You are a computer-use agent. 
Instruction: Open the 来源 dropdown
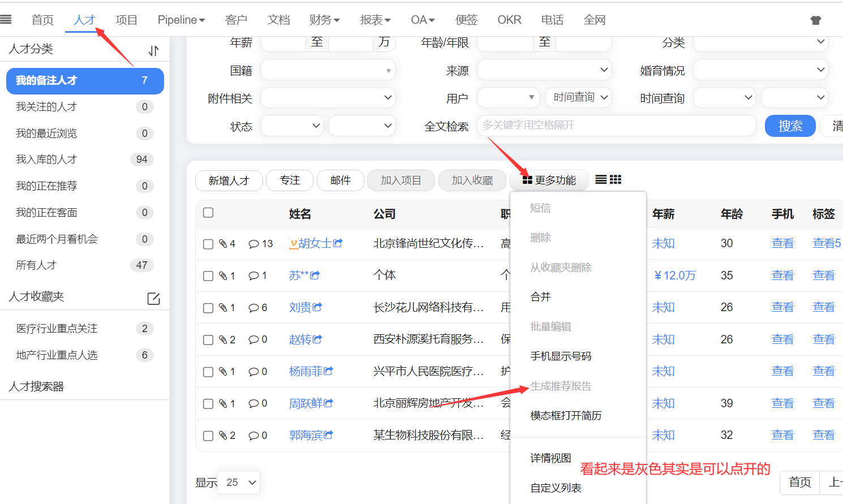pyautogui.click(x=544, y=70)
